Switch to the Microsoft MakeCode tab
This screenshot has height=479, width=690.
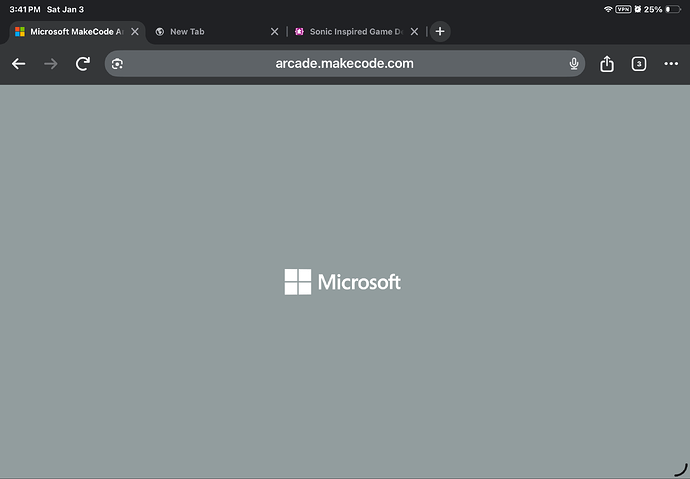point(77,32)
